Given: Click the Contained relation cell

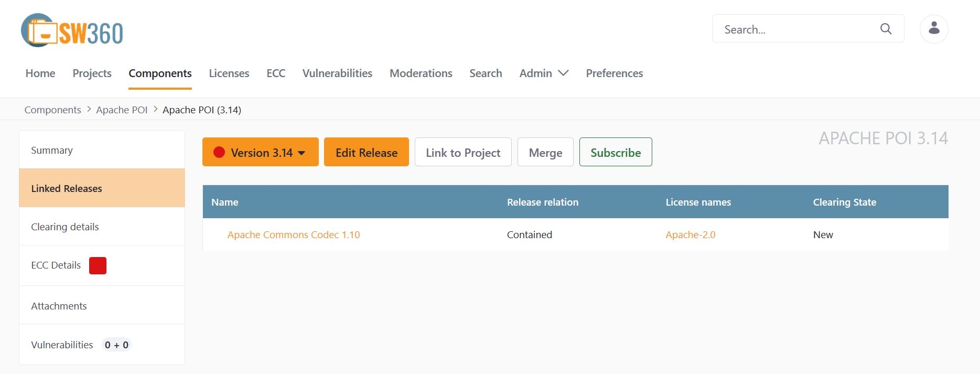Looking at the screenshot, I should point(530,234).
